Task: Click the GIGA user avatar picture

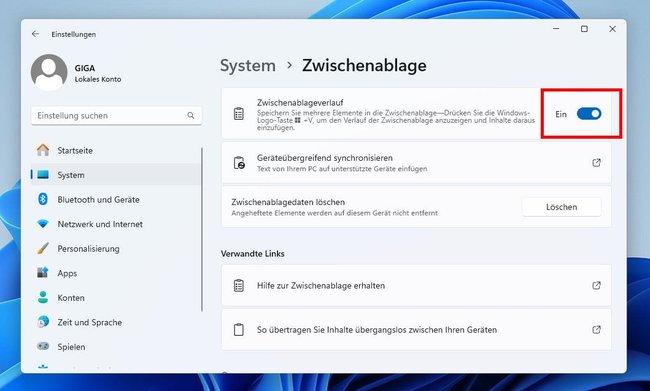Action: pos(49,72)
